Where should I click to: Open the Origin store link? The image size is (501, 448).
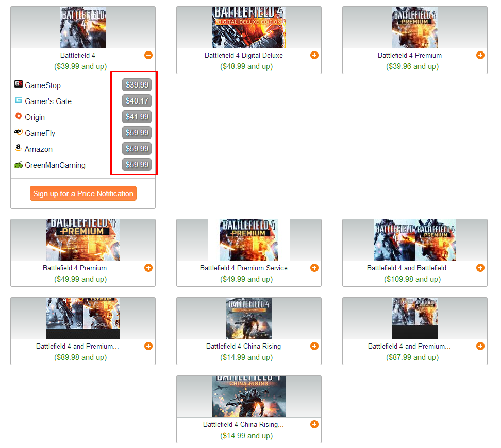coord(35,117)
